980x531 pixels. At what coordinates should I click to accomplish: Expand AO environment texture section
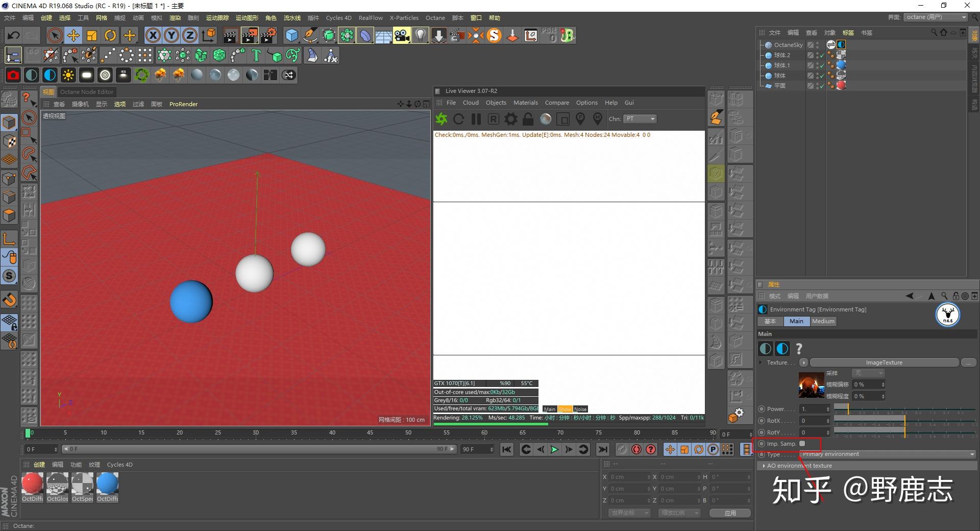tap(764, 466)
